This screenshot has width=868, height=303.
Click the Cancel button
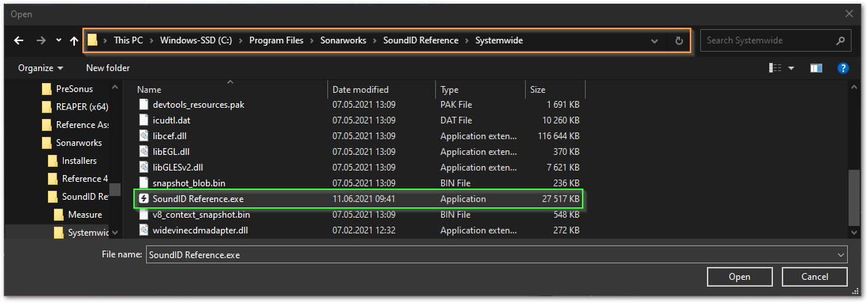coord(814,277)
